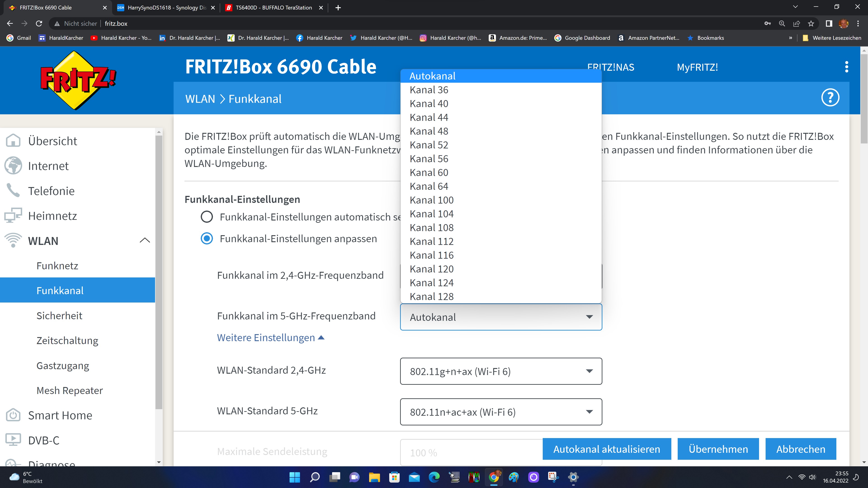Open WLAN-Standard 2,4-GHz dropdown
Screen dimensions: 868x488
[x=501, y=371]
